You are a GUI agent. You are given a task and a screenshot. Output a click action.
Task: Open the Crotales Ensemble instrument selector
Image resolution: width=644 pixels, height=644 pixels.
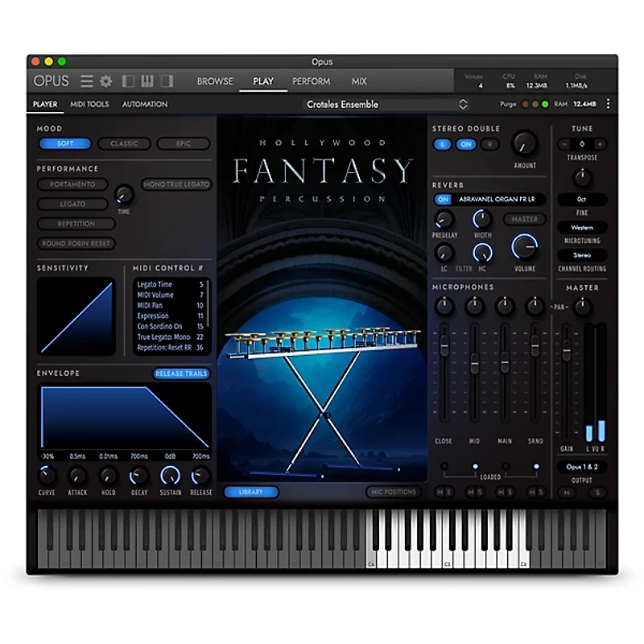386,105
